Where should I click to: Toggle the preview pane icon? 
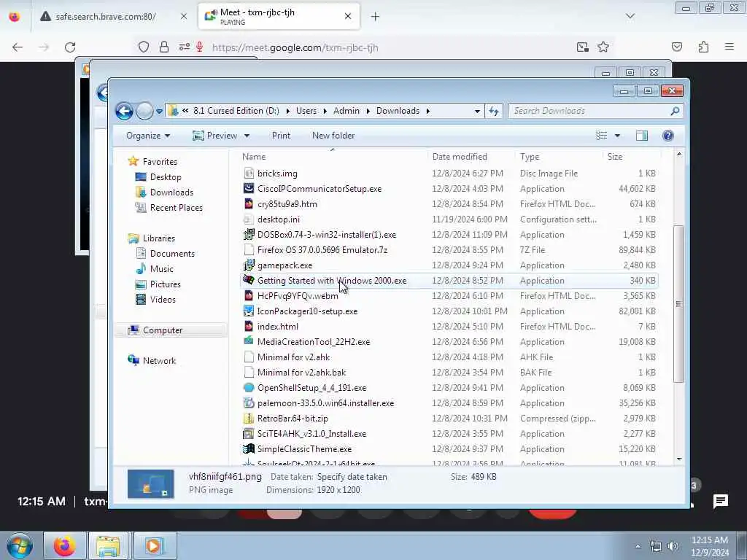642,136
